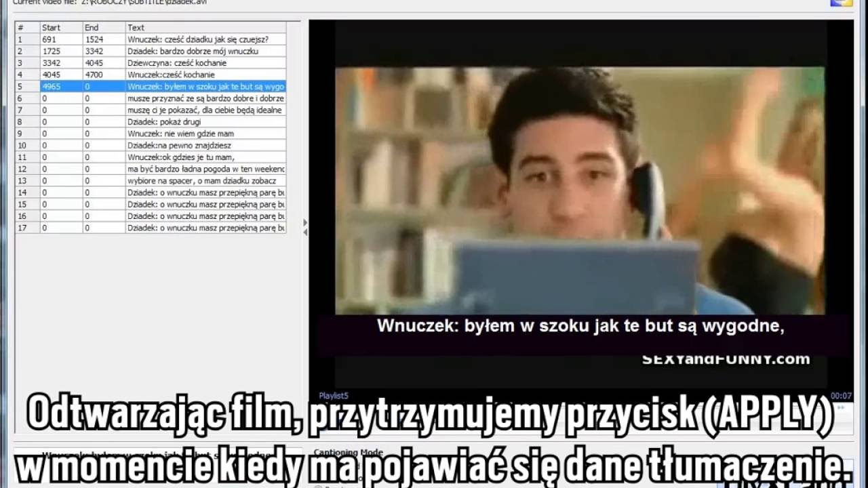Image resolution: width=868 pixels, height=488 pixels.
Task: Click the Start value 691
Action: pyautogui.click(x=49, y=39)
